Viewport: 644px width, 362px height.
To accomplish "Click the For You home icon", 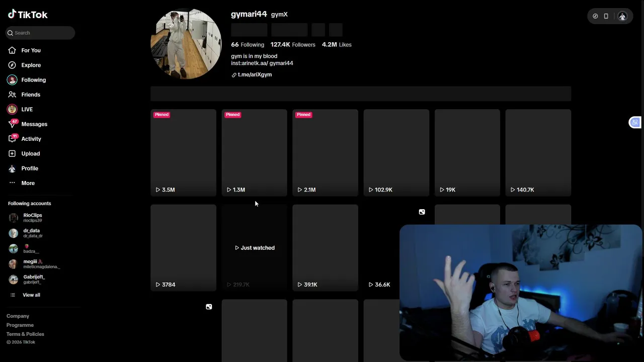I will 12,50.
